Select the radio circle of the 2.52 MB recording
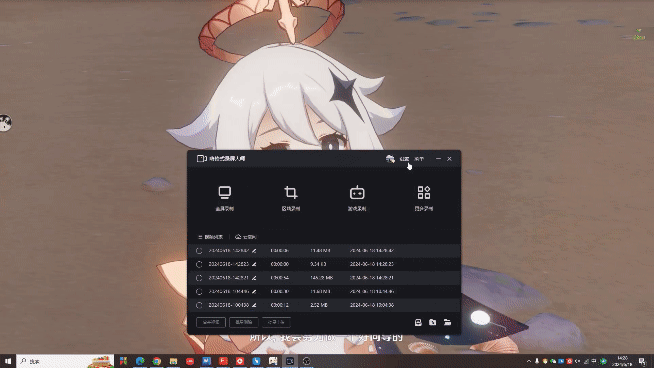Image resolution: width=654 pixels, height=368 pixels. 199,305
